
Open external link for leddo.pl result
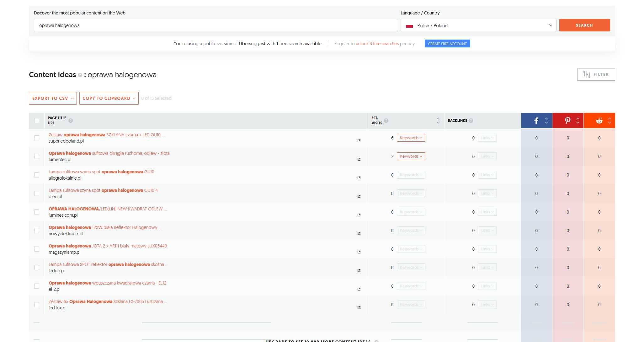(359, 271)
